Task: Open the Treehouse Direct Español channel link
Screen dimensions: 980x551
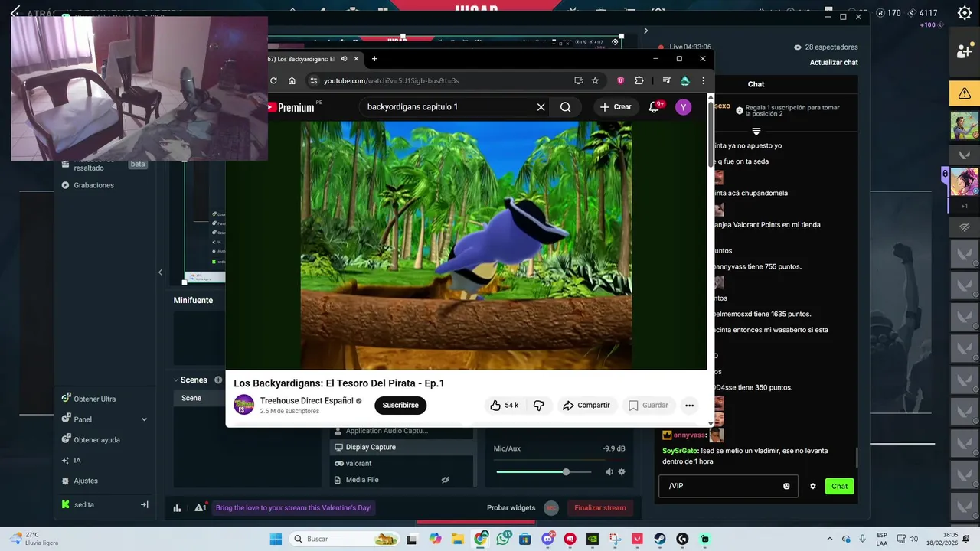Action: [306, 400]
